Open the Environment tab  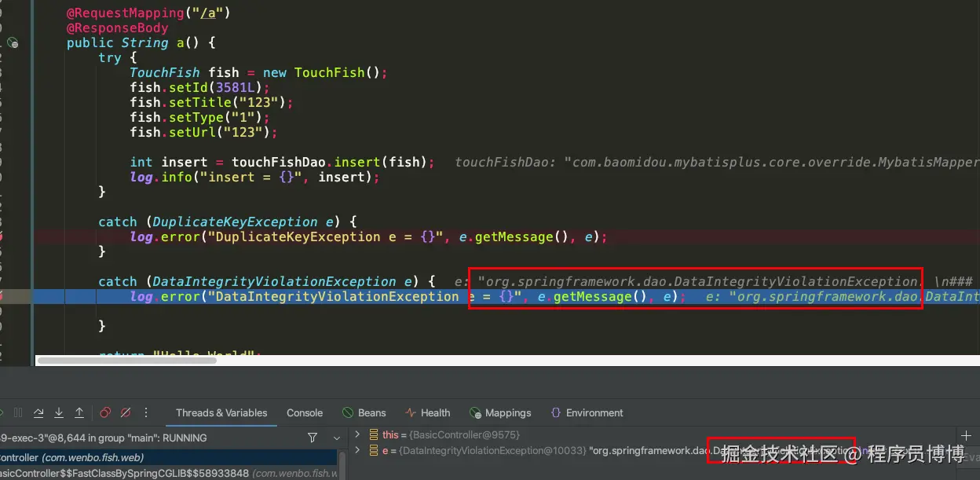587,412
